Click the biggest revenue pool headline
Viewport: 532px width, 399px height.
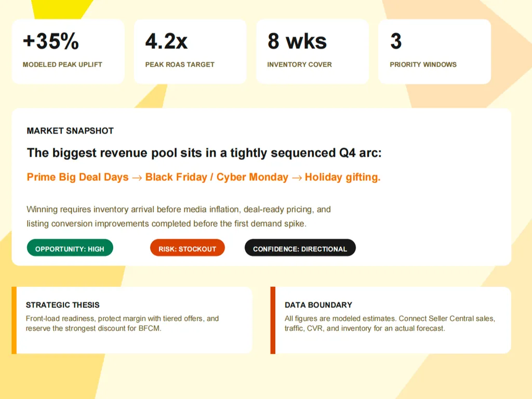(204, 153)
